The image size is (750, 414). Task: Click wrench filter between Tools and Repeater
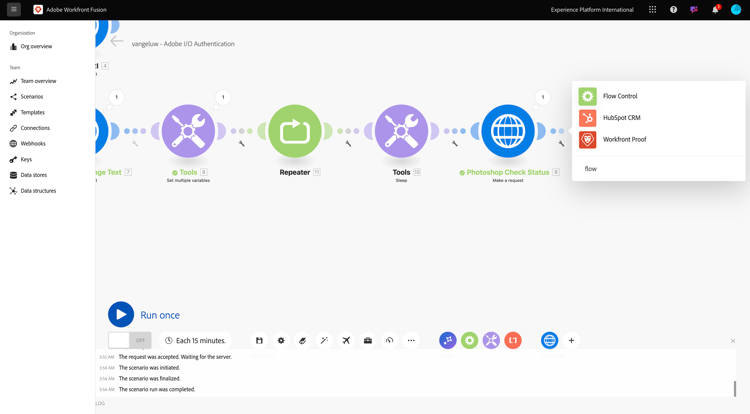click(242, 143)
